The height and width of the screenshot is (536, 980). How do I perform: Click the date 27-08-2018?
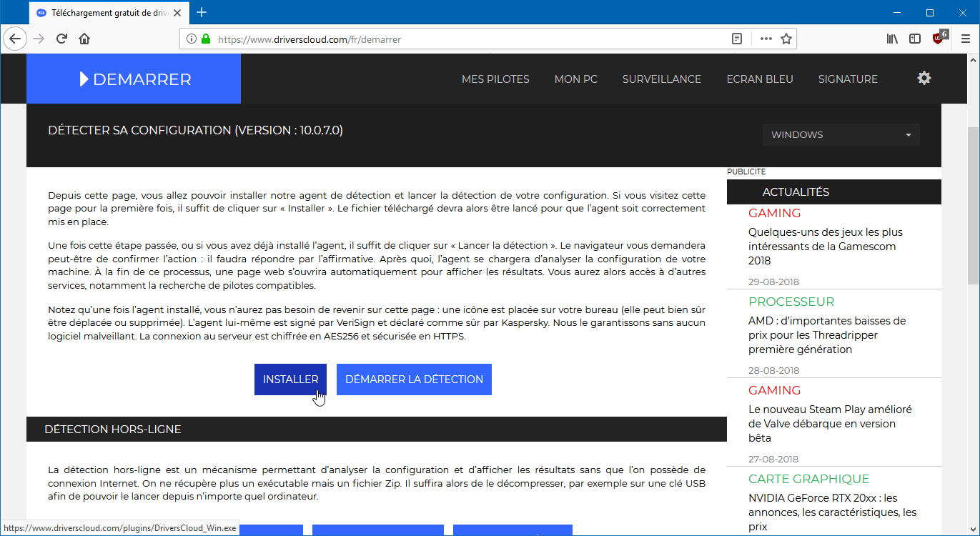click(x=774, y=460)
